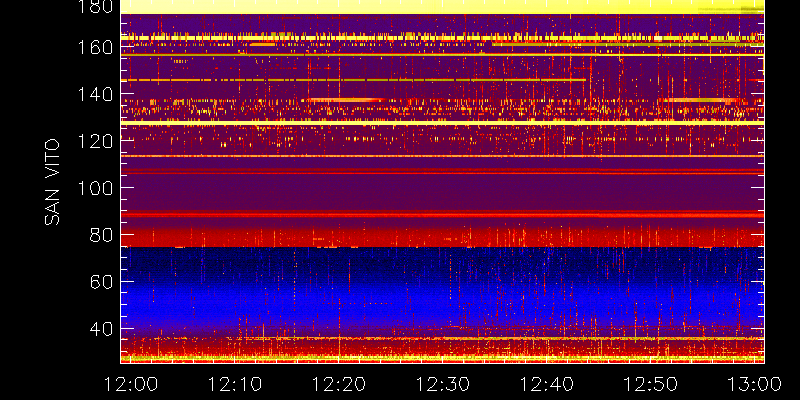
Task: Click the 40 frequency axis label
Action: (x=101, y=329)
